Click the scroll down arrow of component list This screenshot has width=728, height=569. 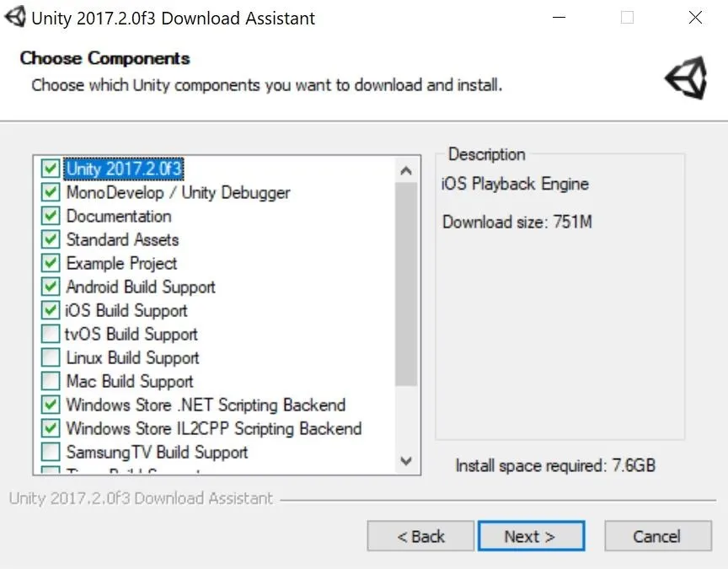point(406,461)
